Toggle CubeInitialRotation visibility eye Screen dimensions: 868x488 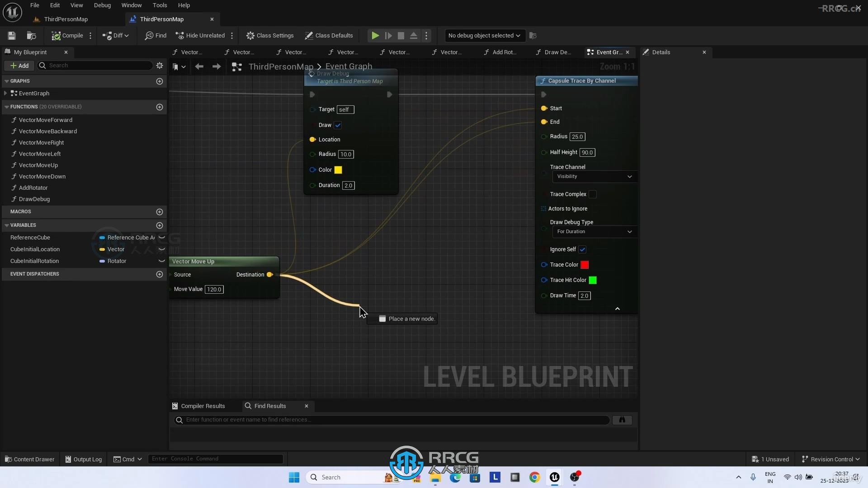click(162, 261)
